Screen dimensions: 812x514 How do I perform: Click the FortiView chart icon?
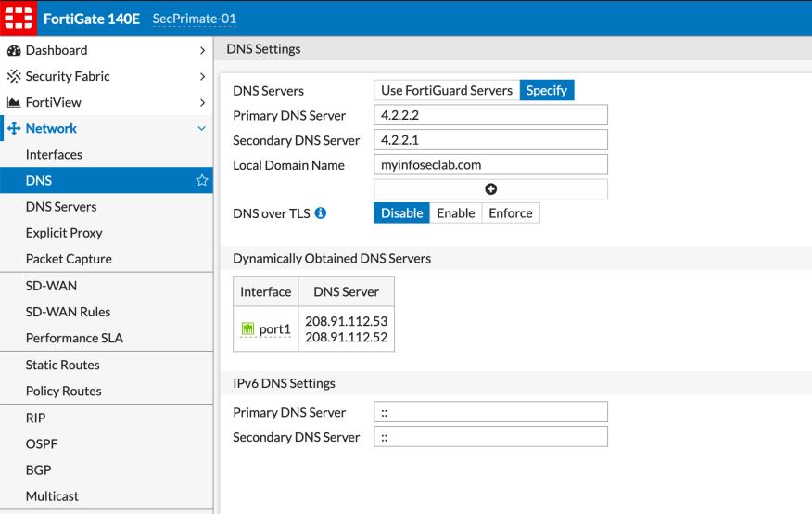coord(14,103)
